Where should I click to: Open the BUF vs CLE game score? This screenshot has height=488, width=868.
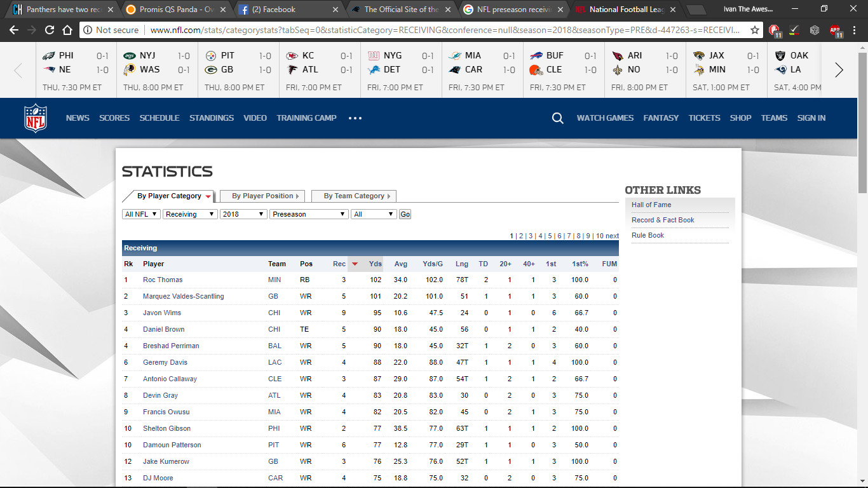tap(564, 70)
